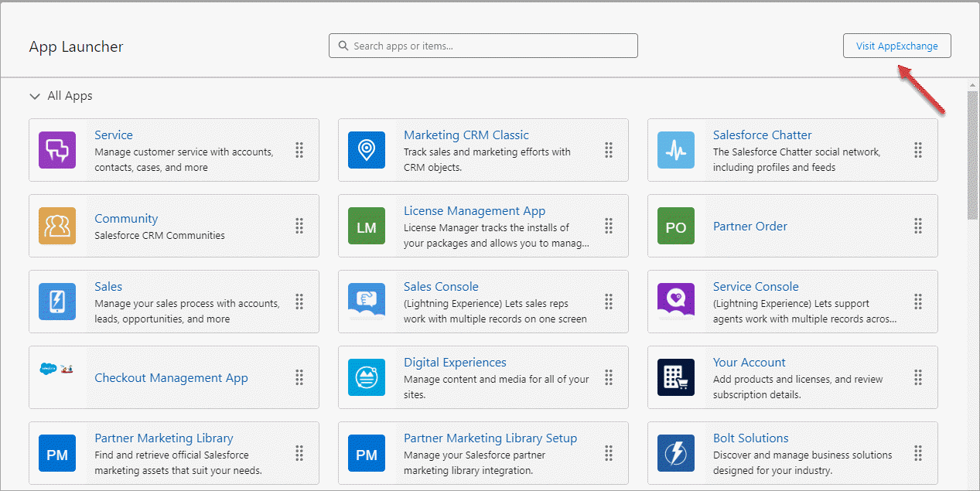The image size is (980, 491).
Task: Click the drag handle on Partner Order card
Action: click(918, 226)
